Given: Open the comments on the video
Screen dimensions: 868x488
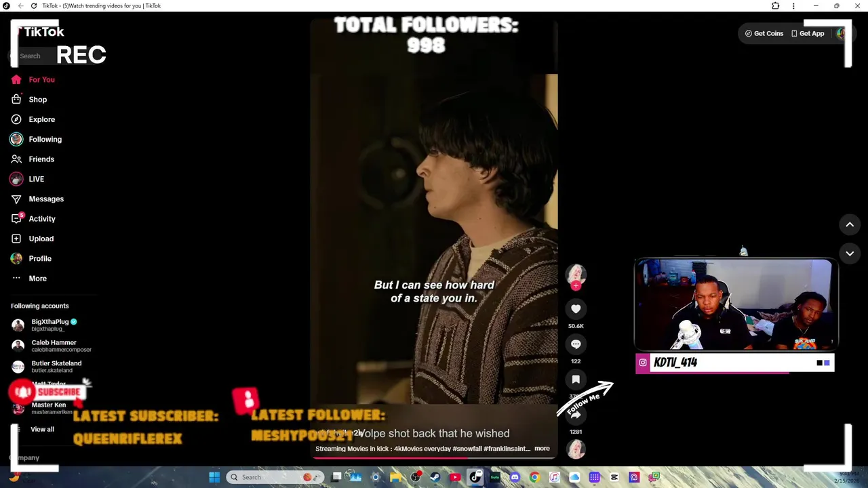Looking at the screenshot, I should coord(576,344).
